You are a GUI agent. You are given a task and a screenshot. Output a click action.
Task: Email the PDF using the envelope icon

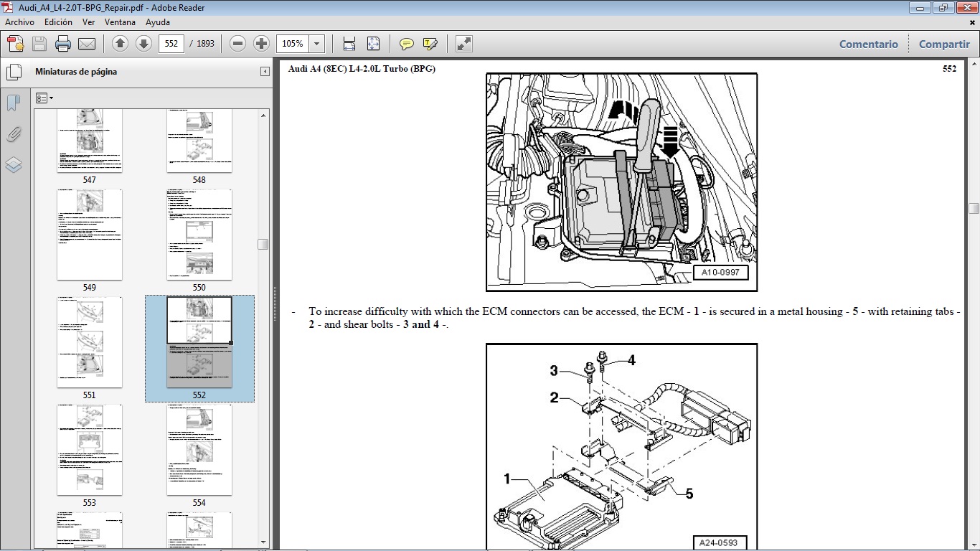click(86, 43)
